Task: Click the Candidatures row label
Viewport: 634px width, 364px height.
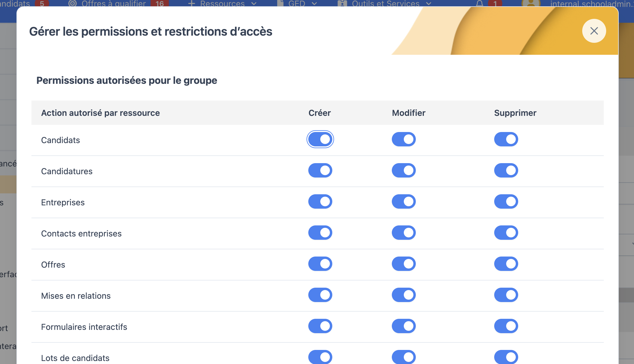Action: [67, 171]
